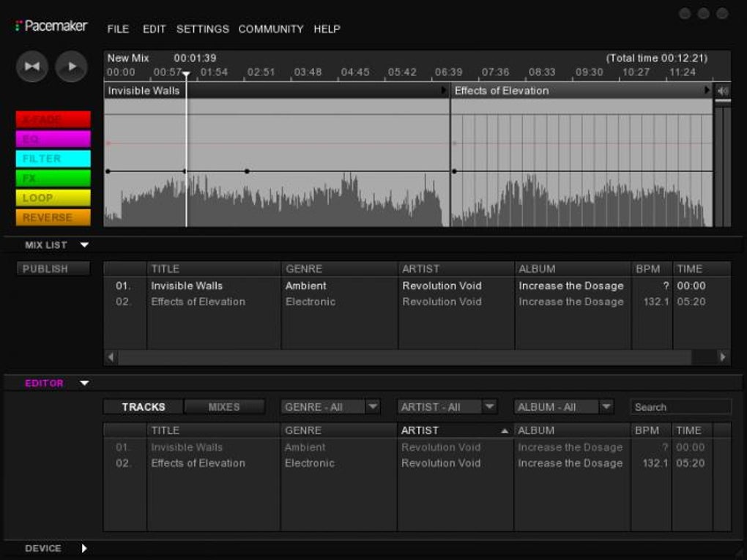This screenshot has height=560, width=747.
Task: Expand the DEVICE panel
Action: click(x=83, y=548)
